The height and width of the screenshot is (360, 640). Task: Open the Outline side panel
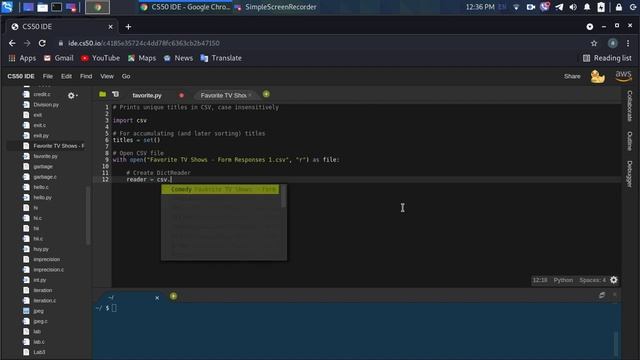click(630, 141)
